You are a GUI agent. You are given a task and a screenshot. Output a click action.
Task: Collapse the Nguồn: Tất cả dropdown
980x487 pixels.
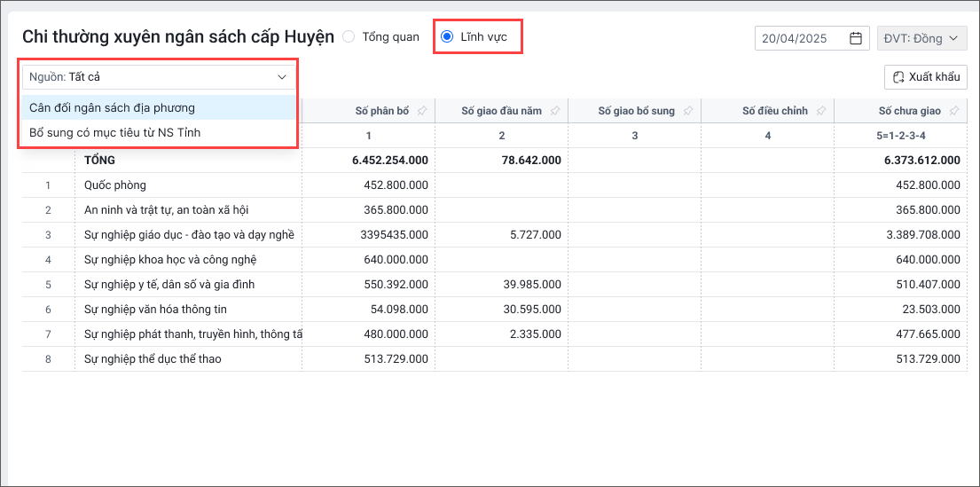coord(282,77)
